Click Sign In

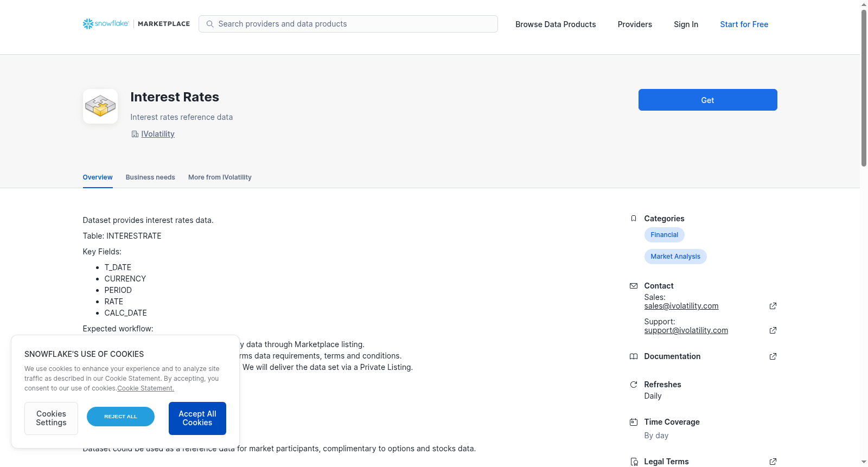pyautogui.click(x=686, y=24)
